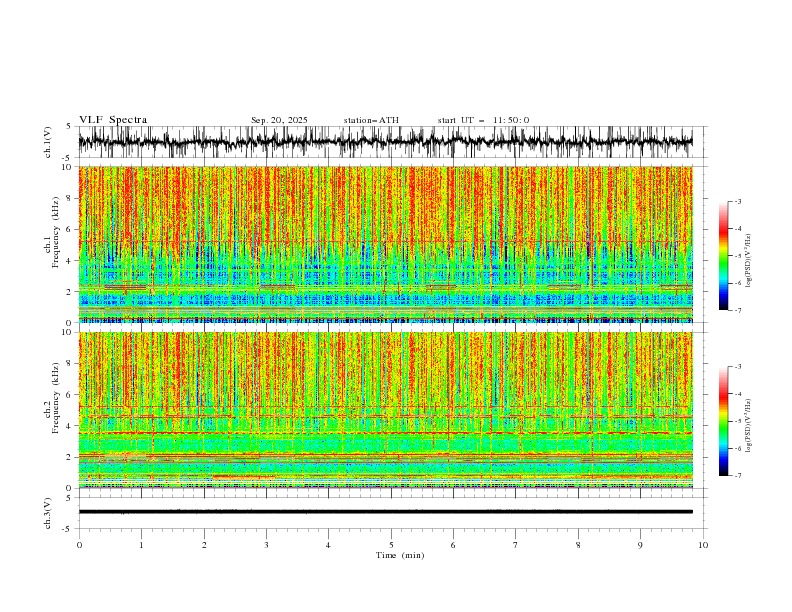
Task: Click time axis tick label "3"
Action: point(266,545)
